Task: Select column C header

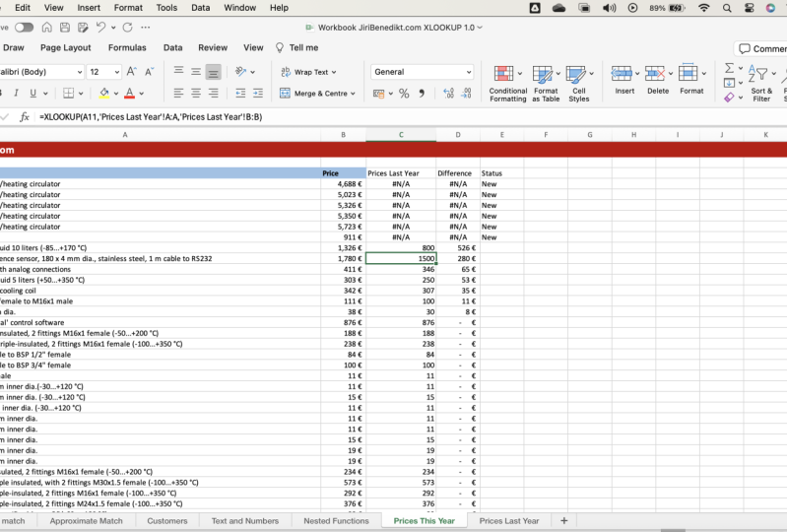Action: point(401,135)
